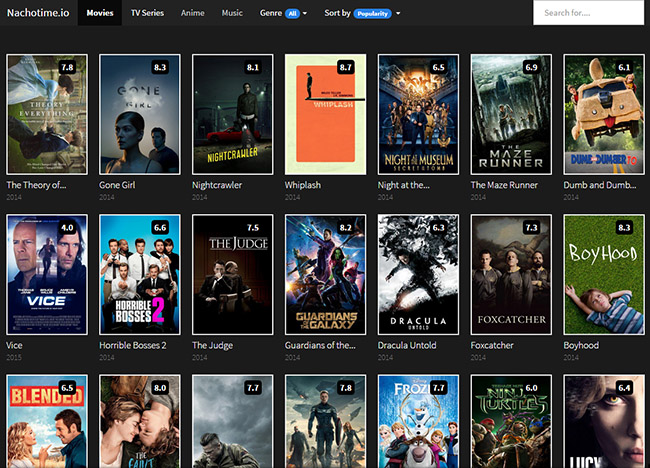Expand the Genre dropdown arrow

tap(305, 13)
